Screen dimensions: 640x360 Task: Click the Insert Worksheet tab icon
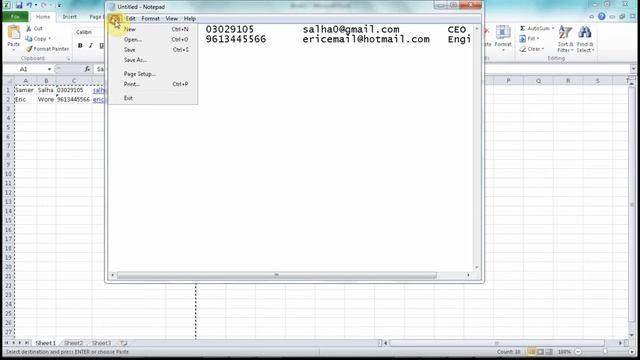pyautogui.click(x=123, y=343)
